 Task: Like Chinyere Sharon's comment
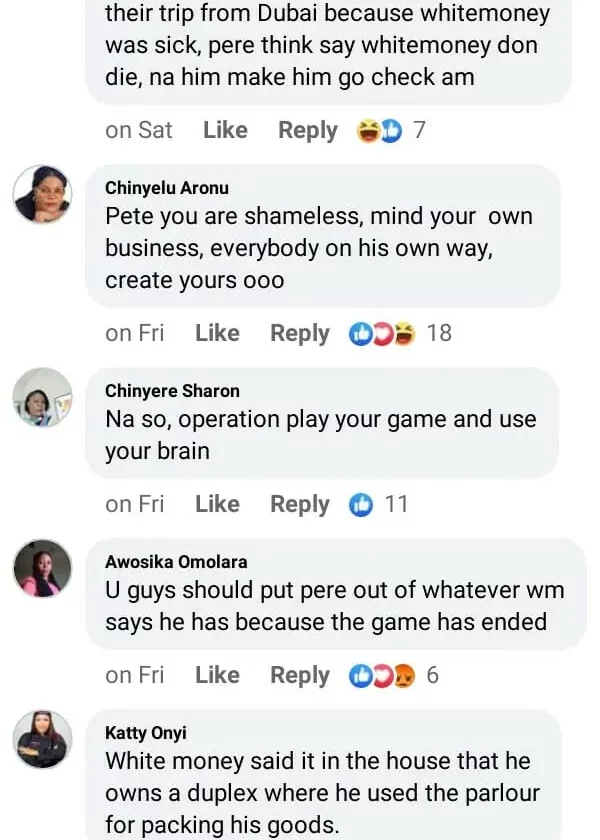[x=217, y=505]
